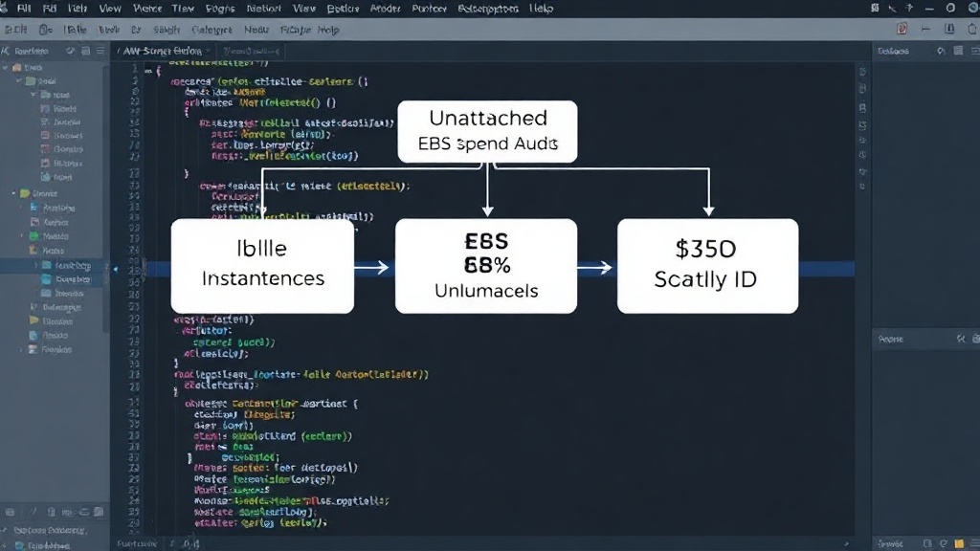980x551 pixels.
Task: Click the round icon at bottom-left tool strip start
Action: coord(10,513)
